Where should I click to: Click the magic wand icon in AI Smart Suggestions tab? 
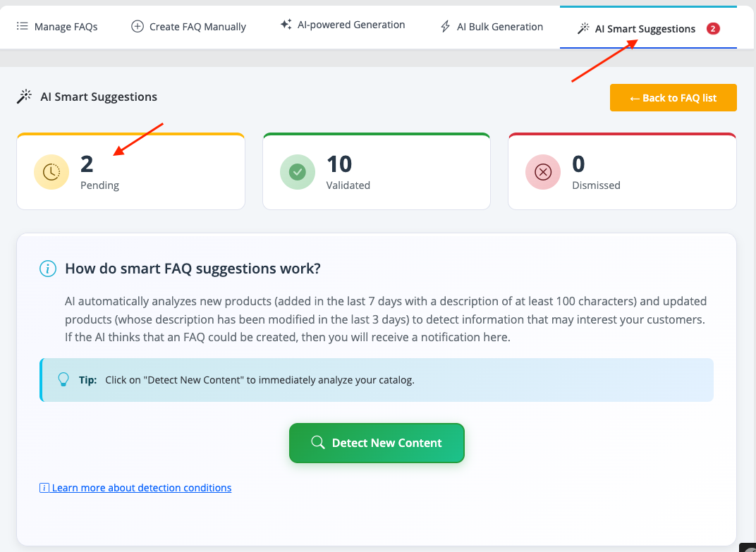coord(583,29)
